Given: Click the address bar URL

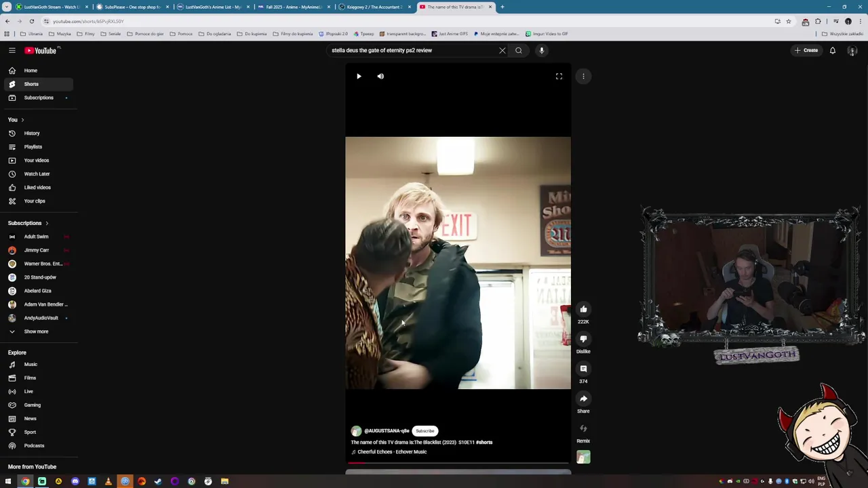Looking at the screenshot, I should 89,21.
